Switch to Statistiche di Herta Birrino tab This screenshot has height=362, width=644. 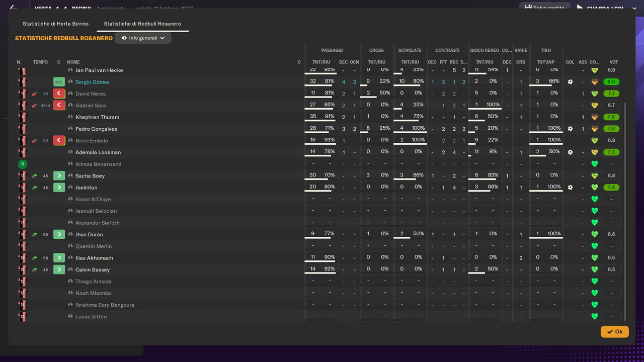point(55,24)
